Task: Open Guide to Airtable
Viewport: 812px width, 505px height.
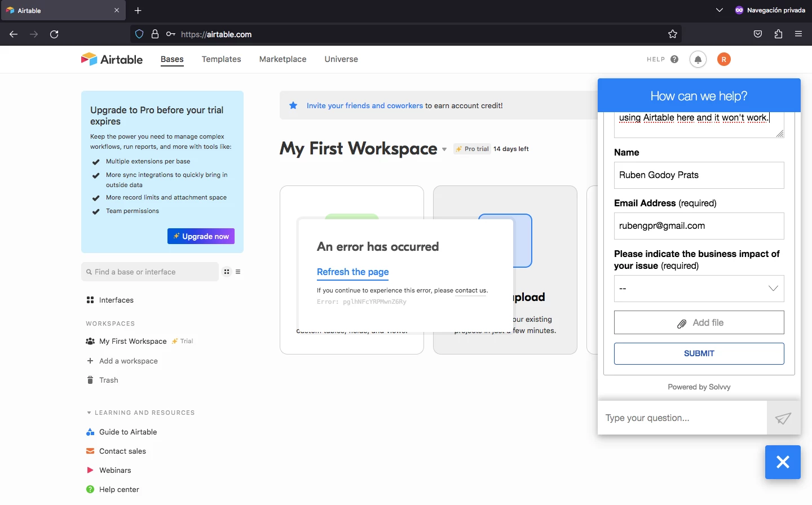Action: point(128,432)
